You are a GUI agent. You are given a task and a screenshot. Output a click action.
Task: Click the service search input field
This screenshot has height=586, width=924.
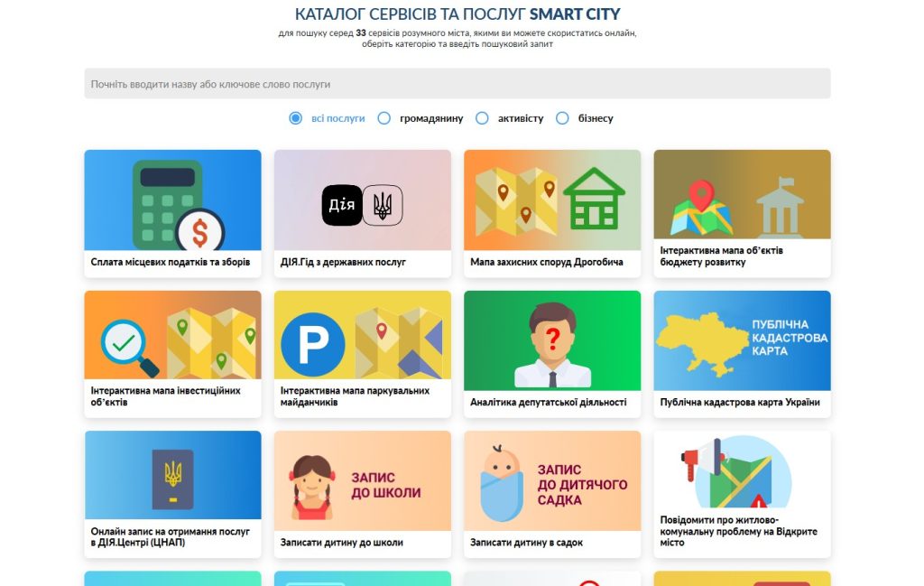tap(457, 84)
